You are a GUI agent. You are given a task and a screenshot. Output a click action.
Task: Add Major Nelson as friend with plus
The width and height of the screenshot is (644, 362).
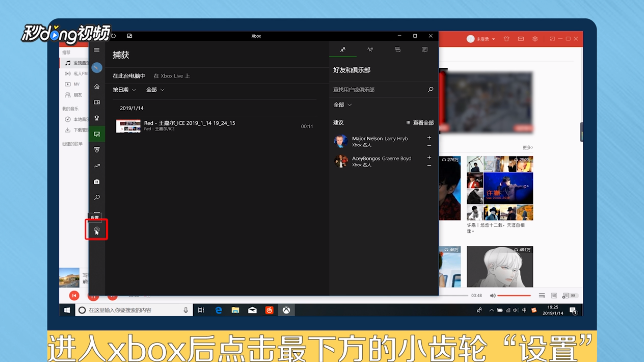(429, 138)
